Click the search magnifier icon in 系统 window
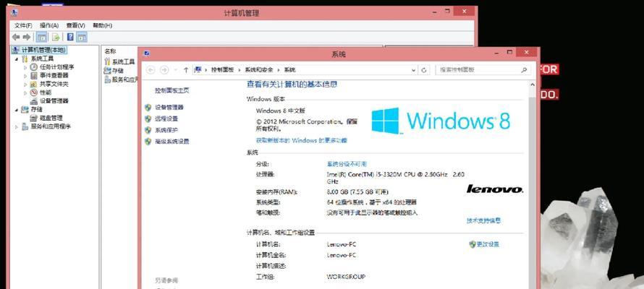This screenshot has width=644, height=289. (x=524, y=69)
